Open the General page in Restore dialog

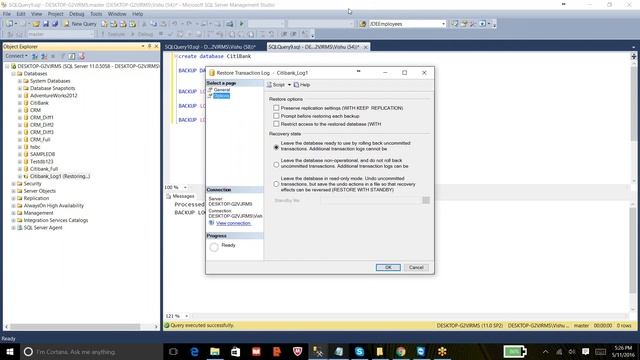(x=222, y=89)
